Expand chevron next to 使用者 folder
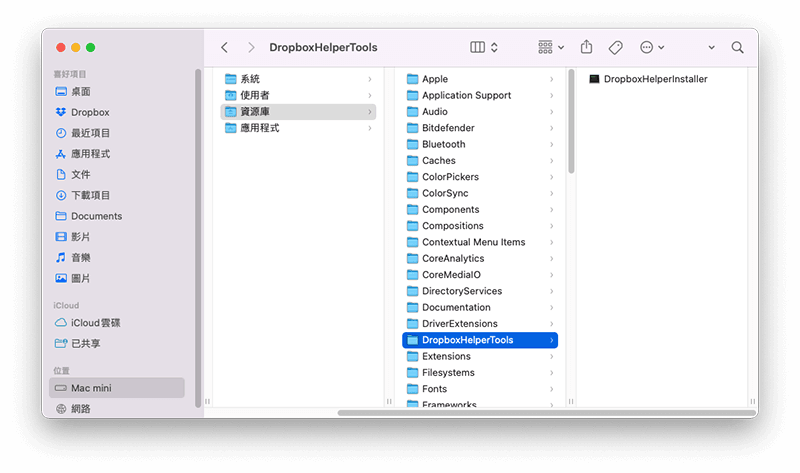Viewport: 800px width, 473px height. pos(369,95)
